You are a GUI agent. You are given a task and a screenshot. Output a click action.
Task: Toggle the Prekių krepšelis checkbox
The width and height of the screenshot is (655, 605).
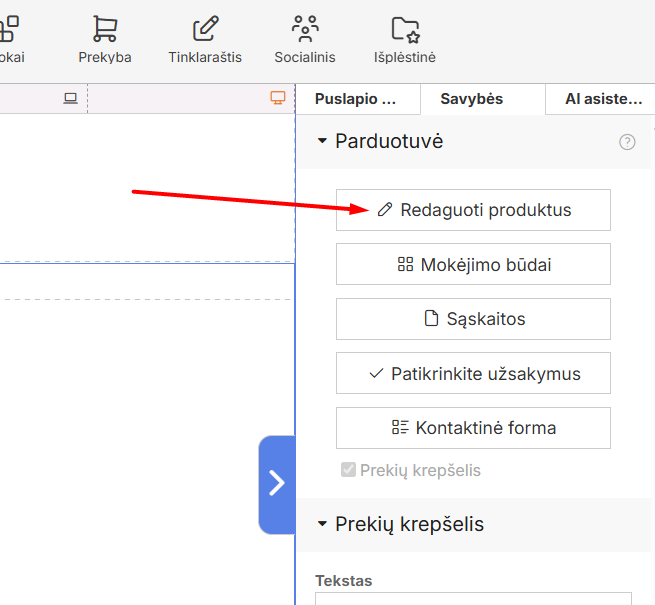click(x=348, y=470)
